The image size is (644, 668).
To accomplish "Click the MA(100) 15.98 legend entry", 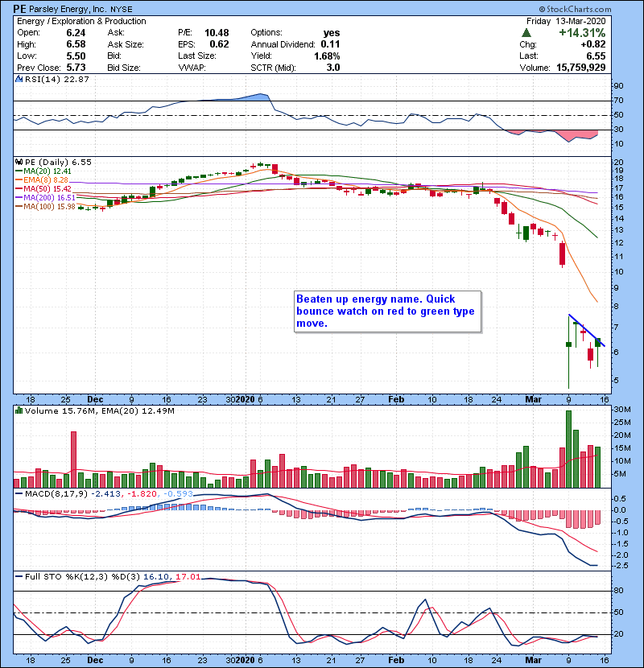I will [x=46, y=207].
